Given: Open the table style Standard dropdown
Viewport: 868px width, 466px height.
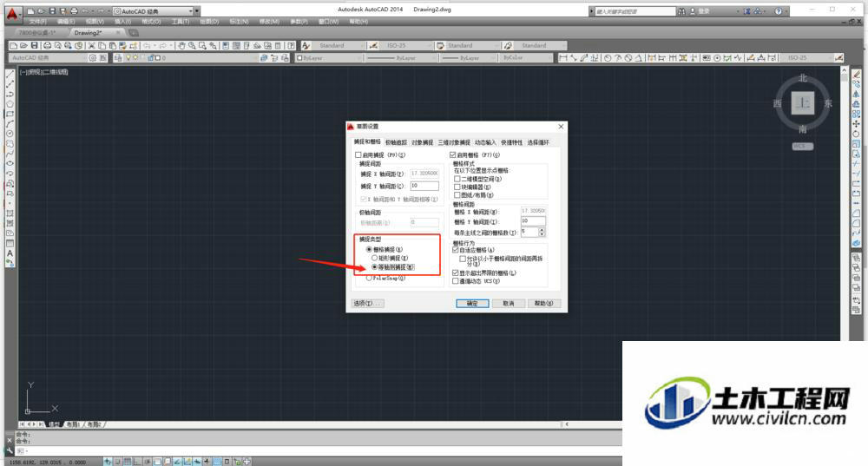Looking at the screenshot, I should pos(473,45).
